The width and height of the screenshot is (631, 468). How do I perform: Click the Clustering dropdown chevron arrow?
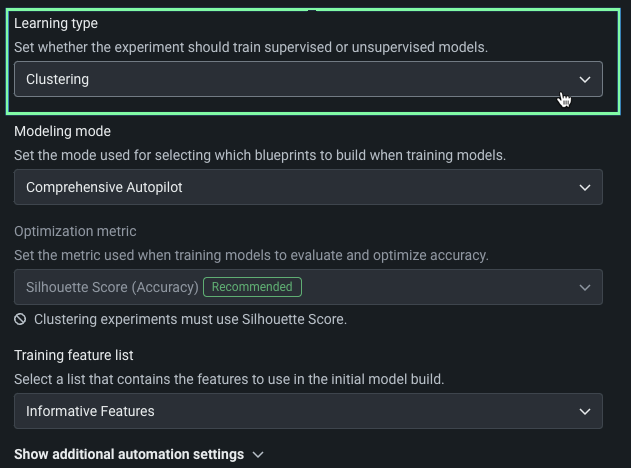pyautogui.click(x=585, y=79)
